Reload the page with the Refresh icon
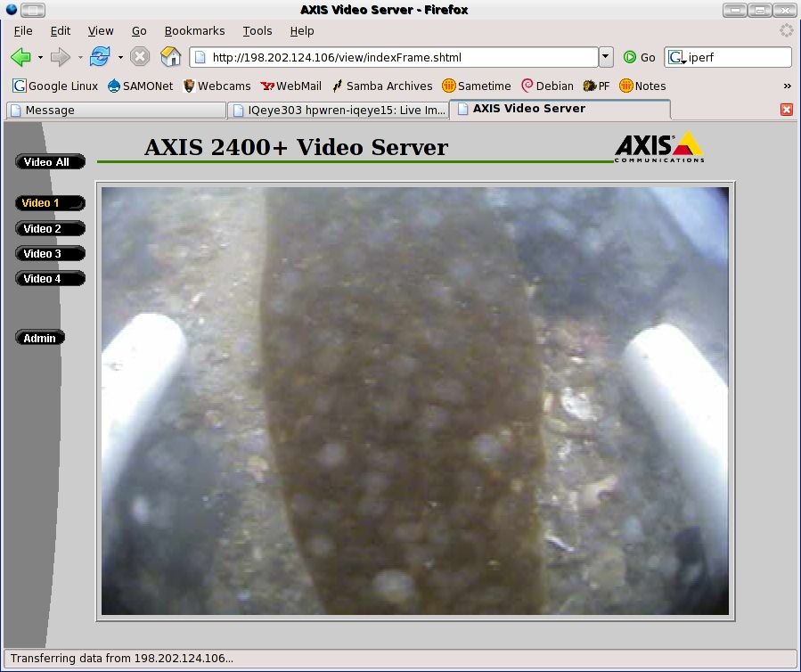The height and width of the screenshot is (672, 801). (x=100, y=56)
